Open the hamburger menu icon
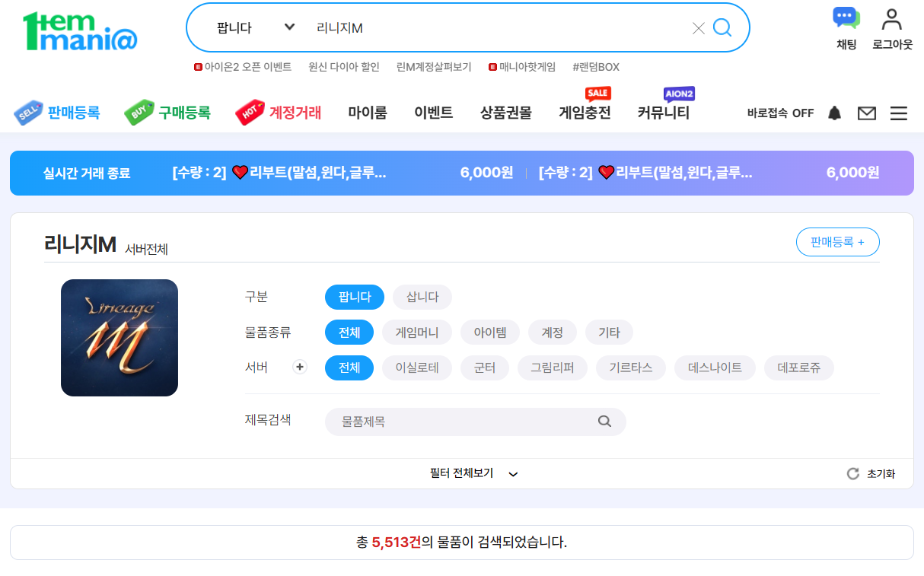Screen dimensions: 924x576 tap(899, 113)
